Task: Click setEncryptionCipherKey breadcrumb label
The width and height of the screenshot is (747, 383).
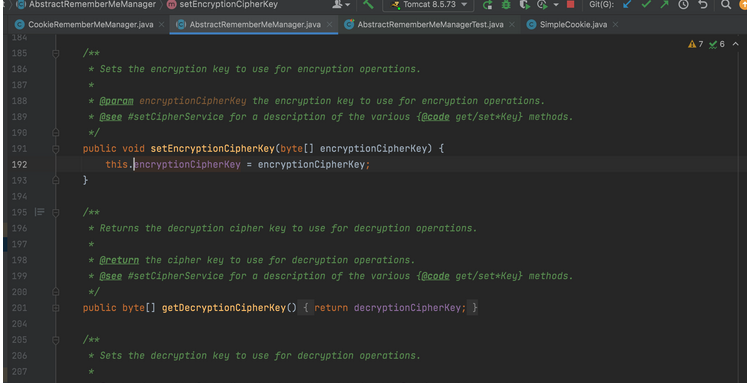Action: click(x=229, y=5)
